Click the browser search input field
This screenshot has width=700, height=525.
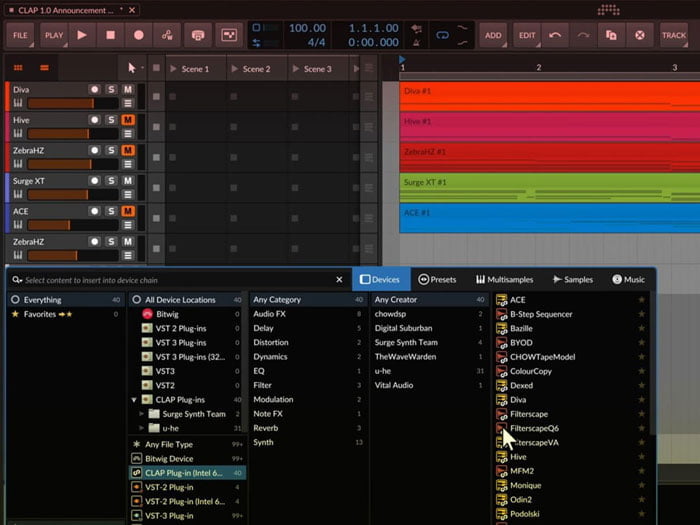pos(179,280)
